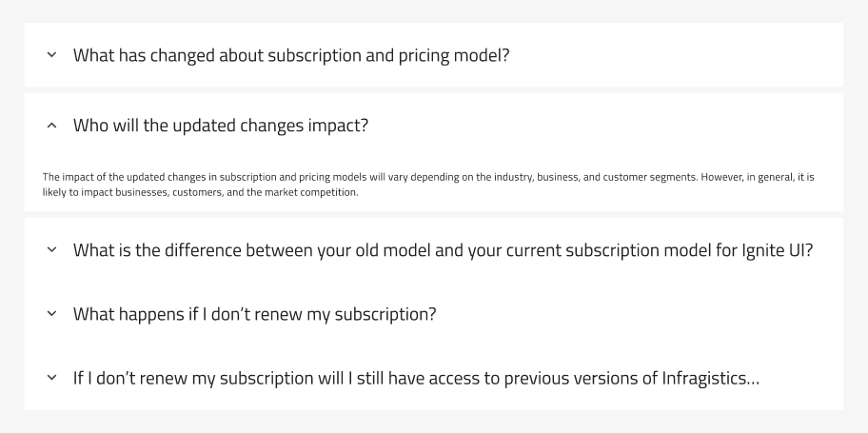Click the answer line starting "likely to impact businesses"
This screenshot has width=868, height=433.
(201, 192)
